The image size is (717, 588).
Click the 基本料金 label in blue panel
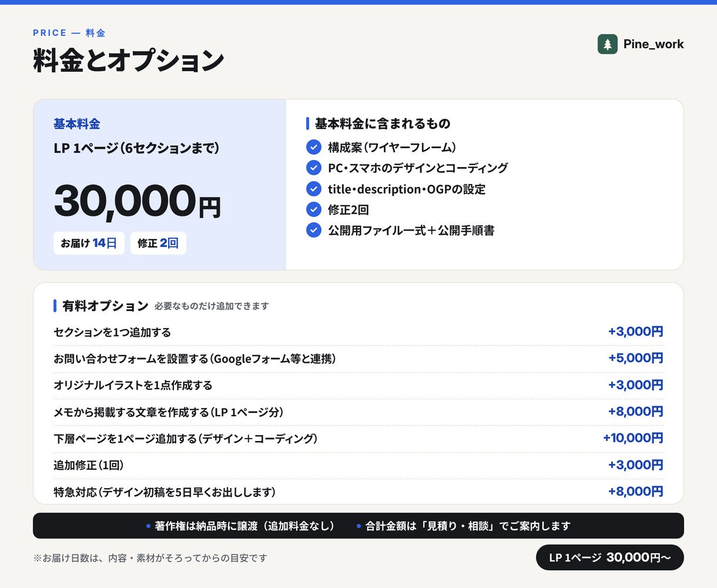[x=77, y=124]
